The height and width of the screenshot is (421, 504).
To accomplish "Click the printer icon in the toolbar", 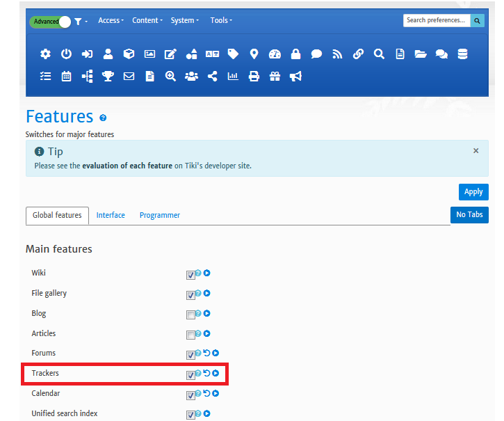I will click(x=254, y=77).
